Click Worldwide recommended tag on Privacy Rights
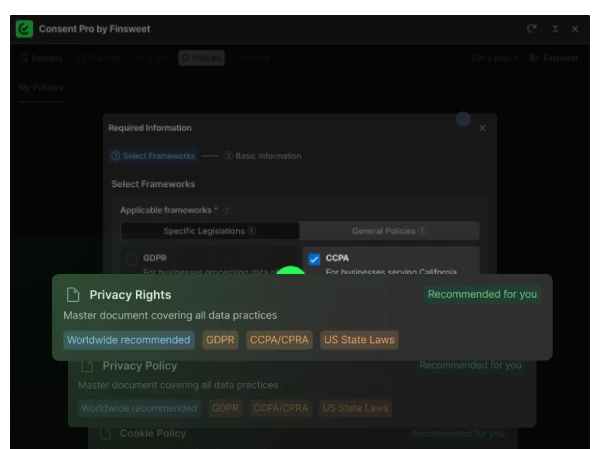Viewport: 600px width, 449px height. pos(129,340)
